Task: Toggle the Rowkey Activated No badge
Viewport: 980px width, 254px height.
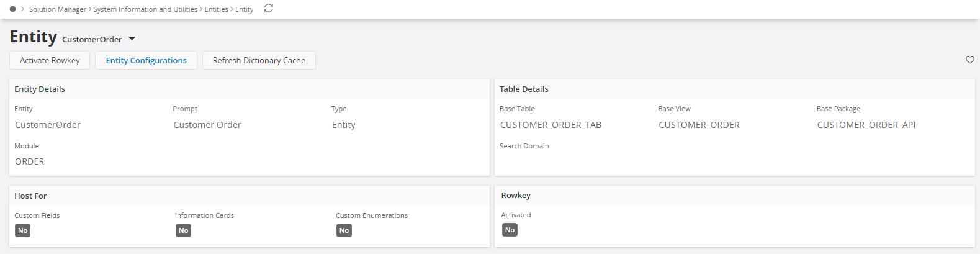Action: 510,230
